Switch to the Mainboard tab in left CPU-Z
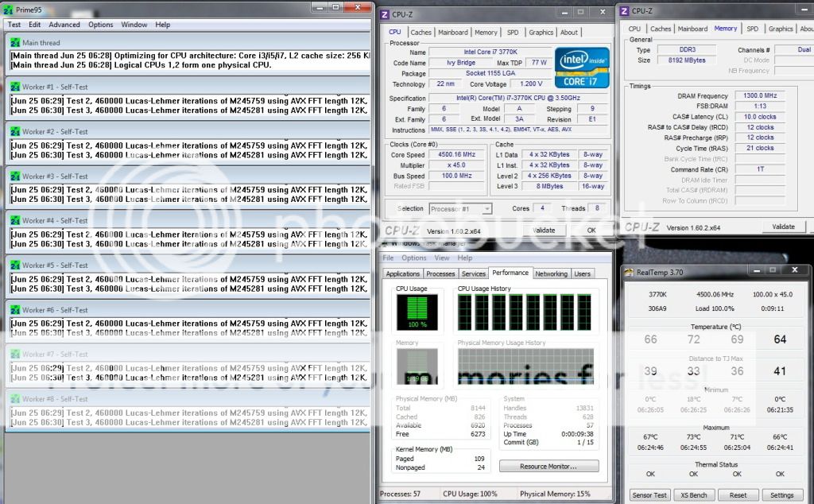 pyautogui.click(x=453, y=33)
